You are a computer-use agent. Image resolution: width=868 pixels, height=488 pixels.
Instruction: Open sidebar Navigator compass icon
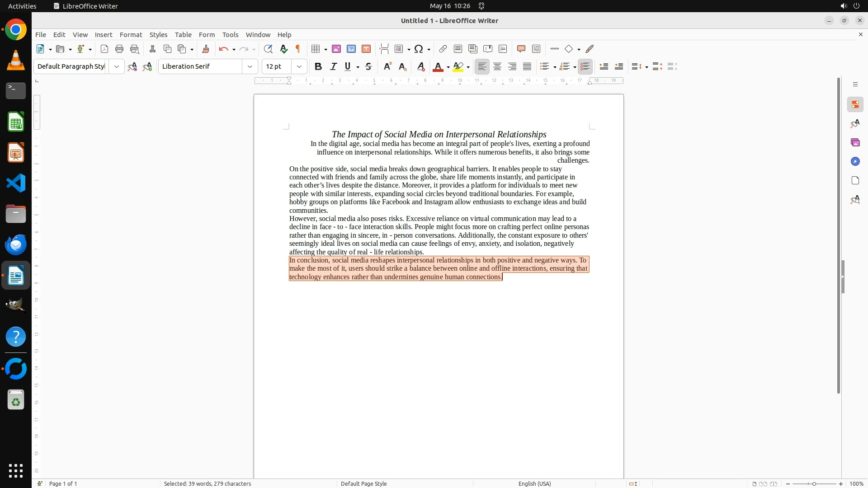pyautogui.click(x=855, y=161)
